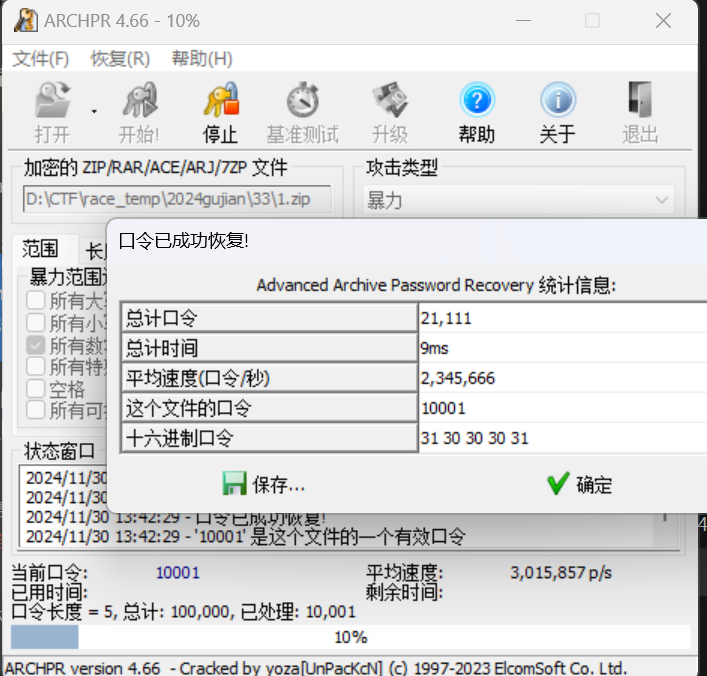The image size is (707, 676).
Task: Confirm dialog with 确定 button
Action: point(580,485)
